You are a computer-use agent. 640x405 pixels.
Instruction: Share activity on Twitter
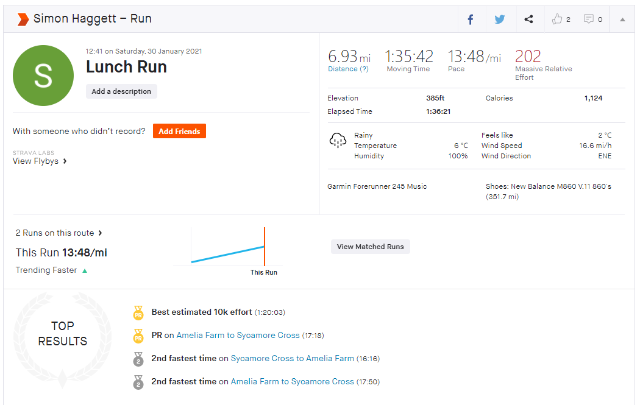click(x=499, y=19)
